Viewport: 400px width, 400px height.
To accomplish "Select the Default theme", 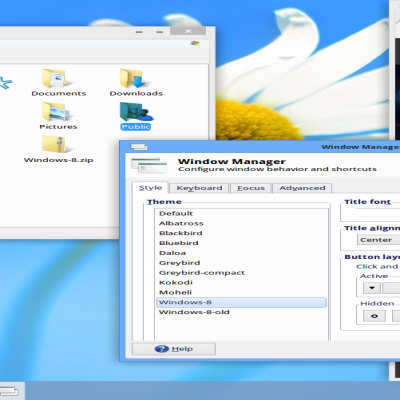I will pyautogui.click(x=241, y=213).
